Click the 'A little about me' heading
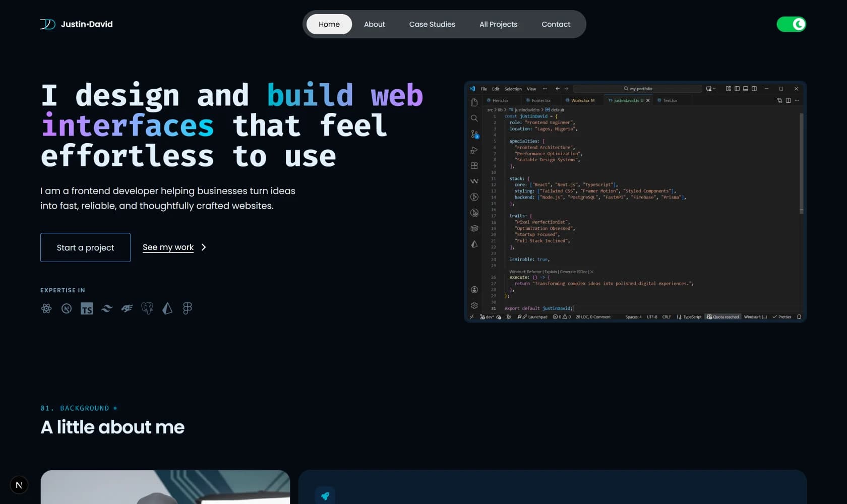 (x=112, y=427)
